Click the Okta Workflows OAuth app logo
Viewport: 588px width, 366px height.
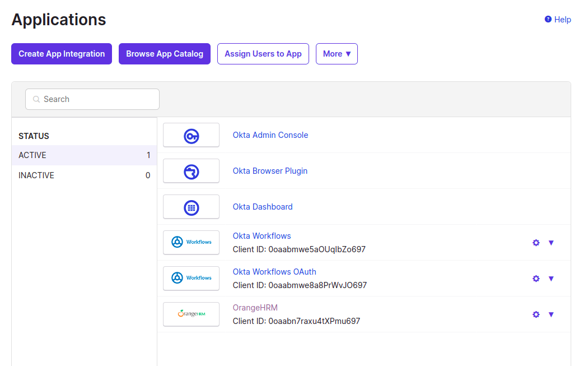tap(192, 278)
